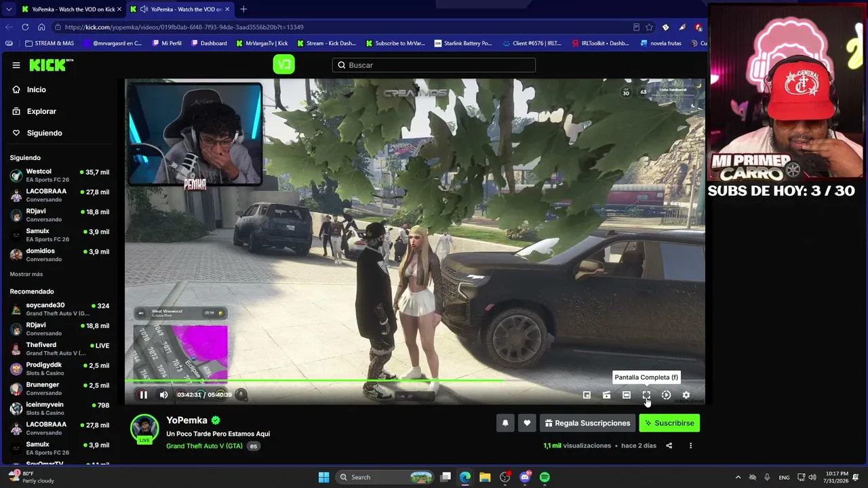Open the three-dot video options menu

tap(690, 446)
